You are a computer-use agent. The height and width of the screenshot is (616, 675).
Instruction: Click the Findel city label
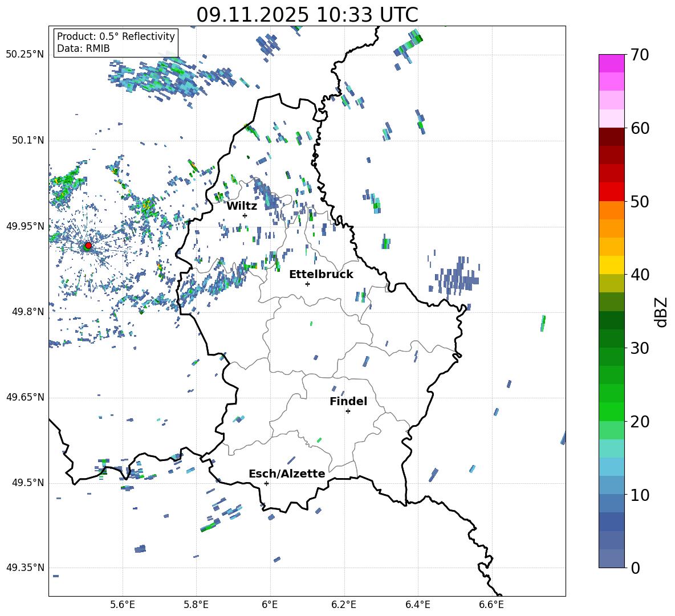tap(348, 401)
